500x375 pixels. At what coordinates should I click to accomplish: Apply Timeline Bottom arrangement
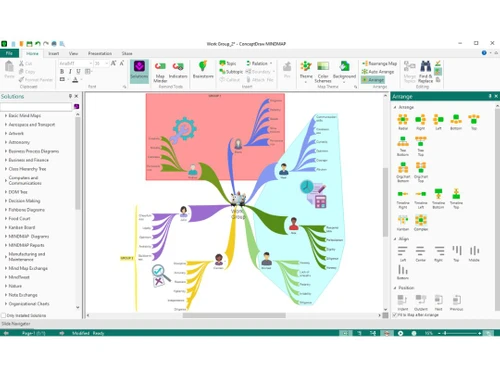[438, 199]
